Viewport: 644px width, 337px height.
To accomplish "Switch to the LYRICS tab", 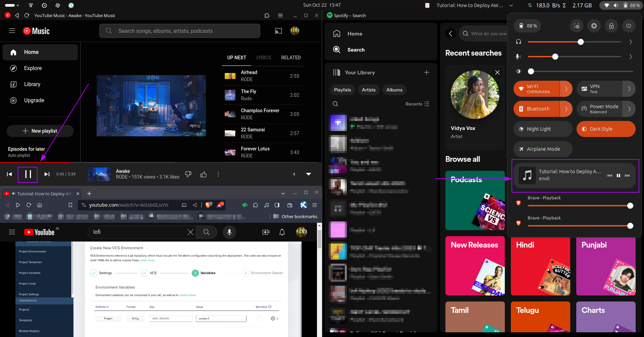I will click(x=264, y=58).
